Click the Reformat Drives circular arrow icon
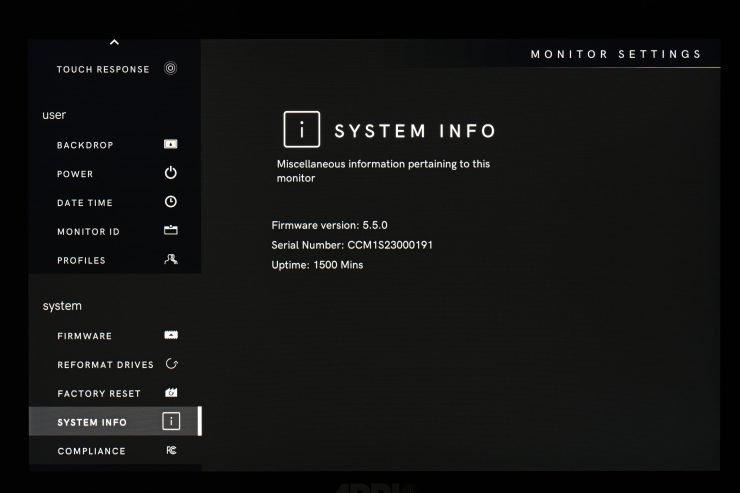Image resolution: width=740 pixels, height=493 pixels. [x=170, y=364]
